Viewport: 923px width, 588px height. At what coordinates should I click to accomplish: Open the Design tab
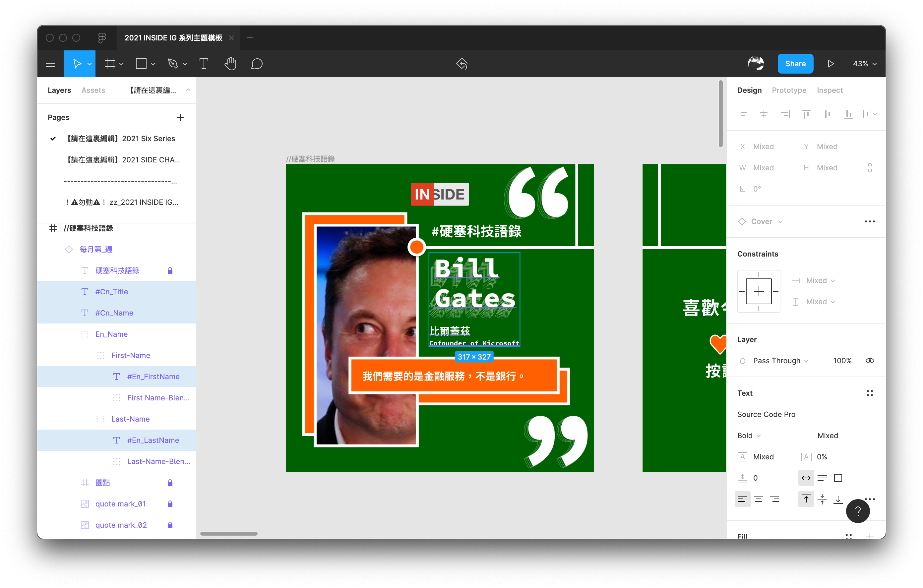[749, 90]
